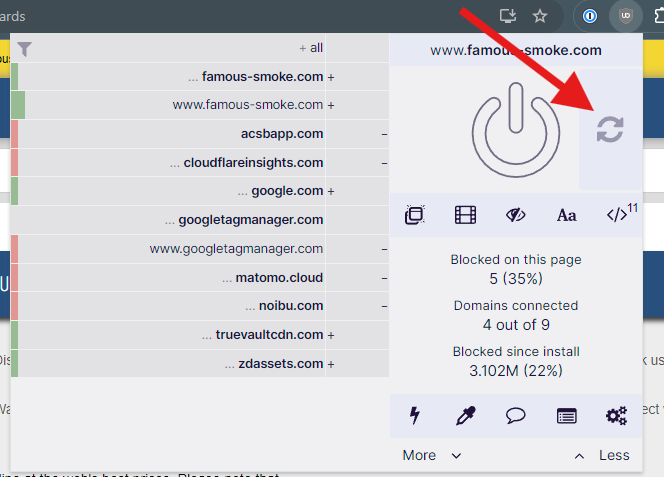The width and height of the screenshot is (664, 477).
Task: Click the reload page arrows icon
Action: tap(610, 130)
